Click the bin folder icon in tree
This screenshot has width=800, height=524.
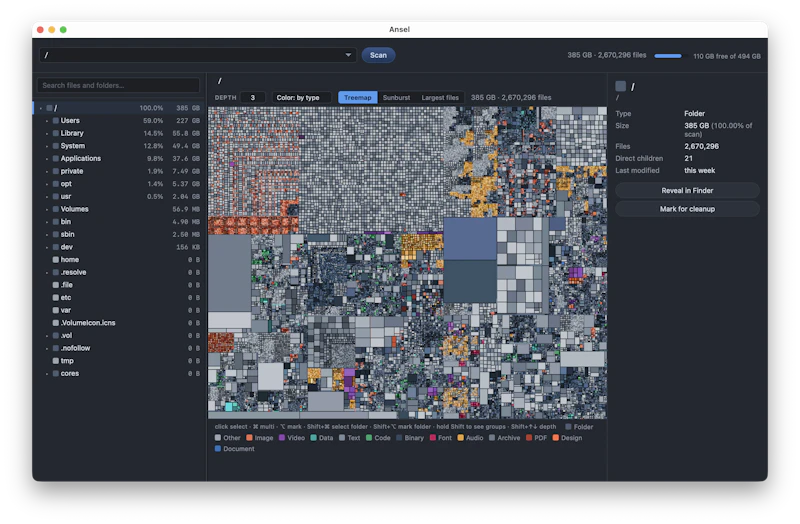pyautogui.click(x=56, y=222)
